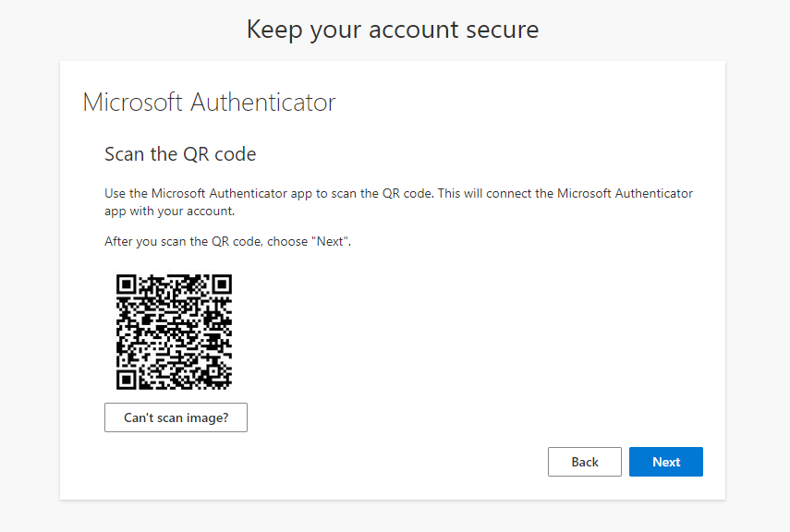Click the QR code image
The width and height of the screenshot is (790, 532).
click(174, 332)
